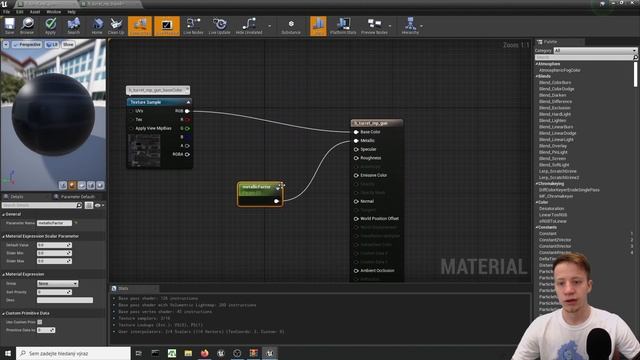Select the last preview mesh icon

tap(100, 185)
